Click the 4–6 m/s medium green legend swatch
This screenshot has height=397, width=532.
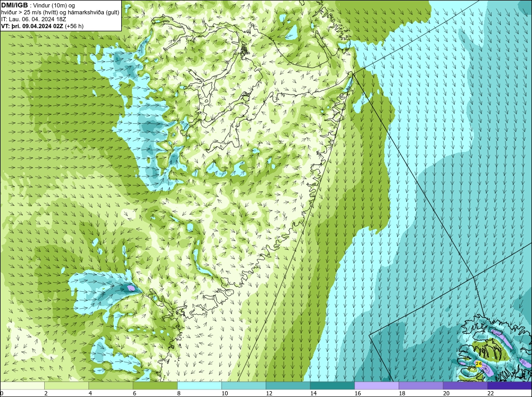pos(111,386)
